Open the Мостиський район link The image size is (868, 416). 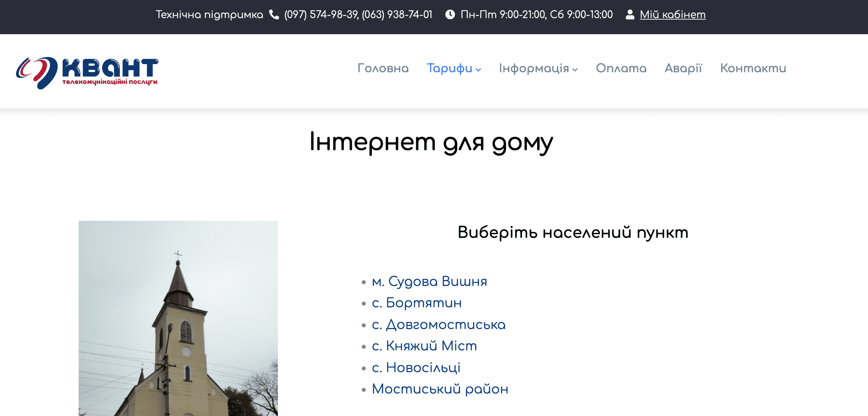[x=440, y=389]
